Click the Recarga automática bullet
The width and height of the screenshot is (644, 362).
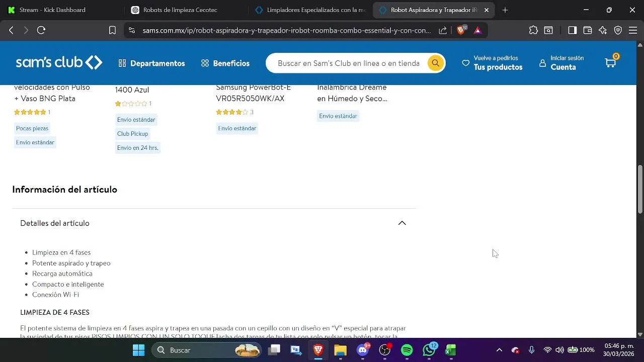62,274
